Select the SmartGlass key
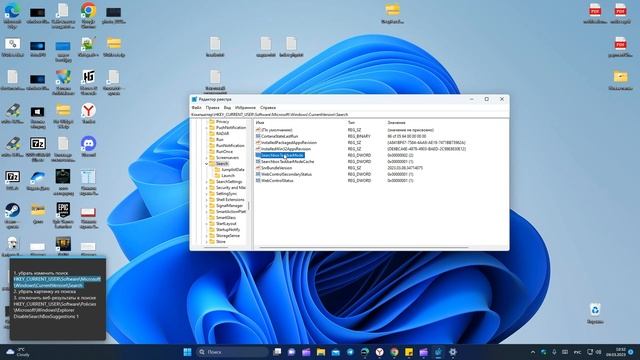This screenshot has width=640, height=360. click(226, 218)
